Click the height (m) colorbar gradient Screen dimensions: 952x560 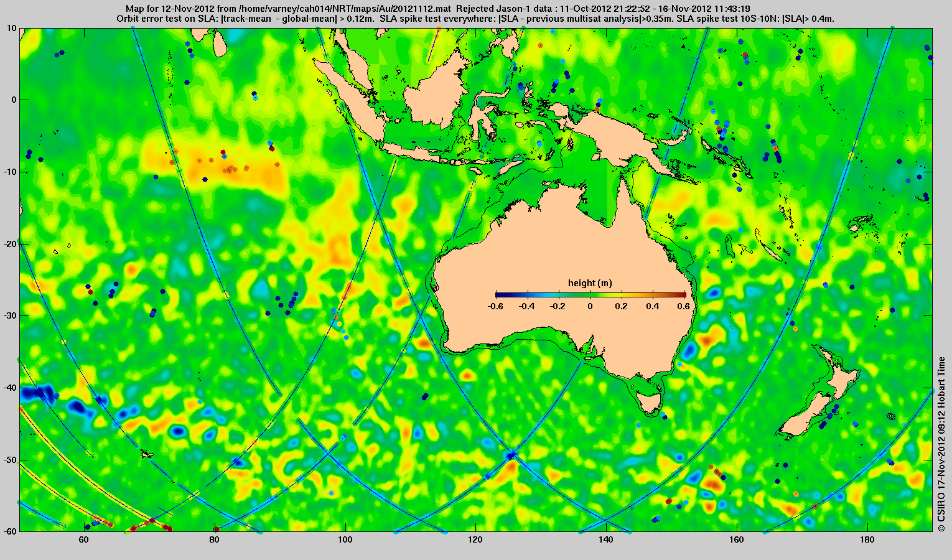[590, 295]
